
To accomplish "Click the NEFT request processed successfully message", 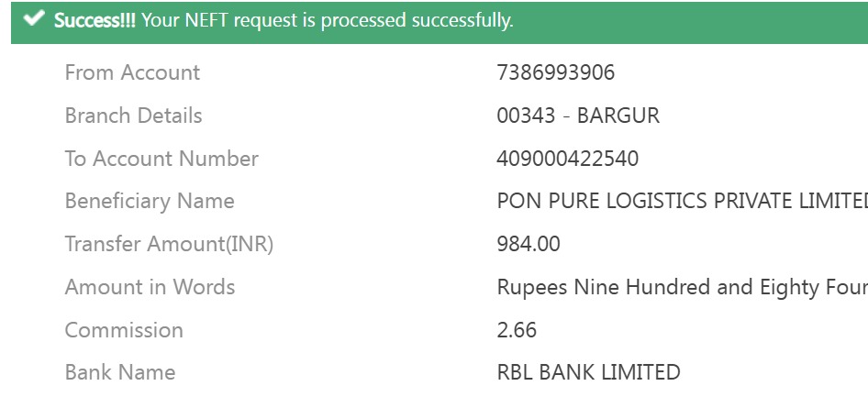I will 328,20.
